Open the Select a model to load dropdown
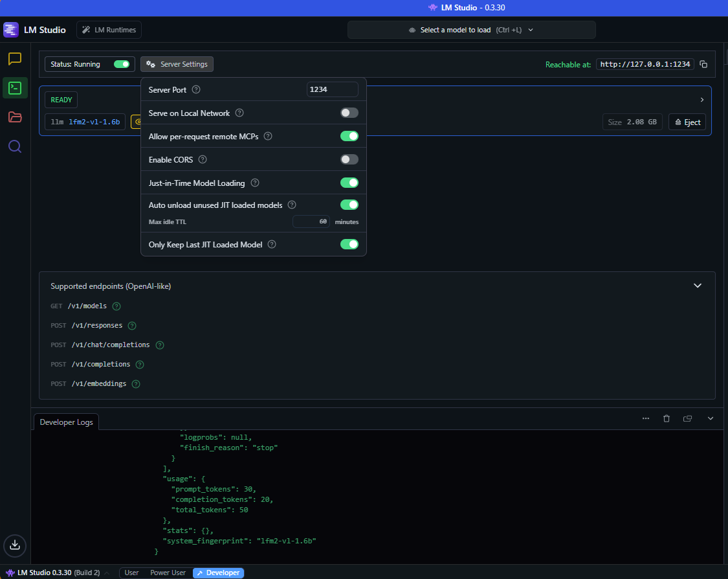This screenshot has height=579, width=728. [x=471, y=30]
